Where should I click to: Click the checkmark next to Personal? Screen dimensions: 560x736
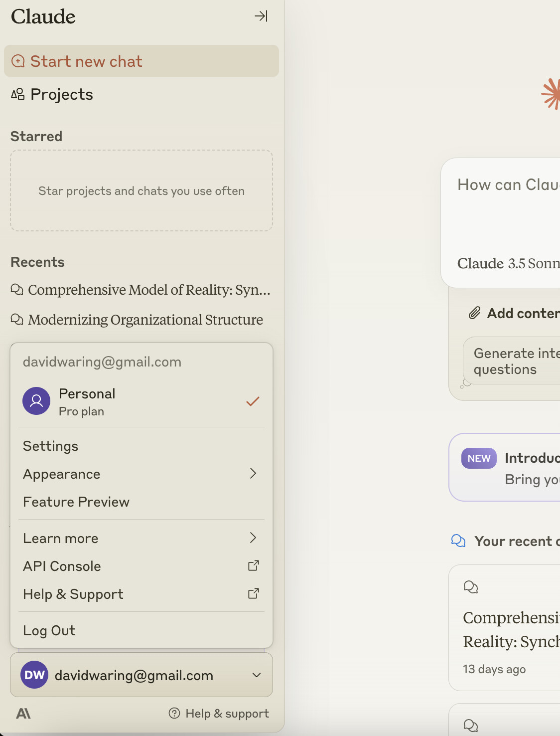[x=253, y=401]
